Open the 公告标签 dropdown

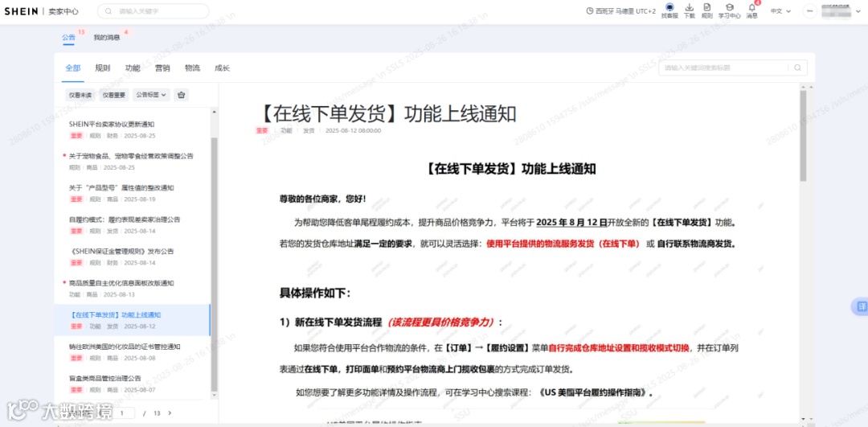pyautogui.click(x=151, y=95)
